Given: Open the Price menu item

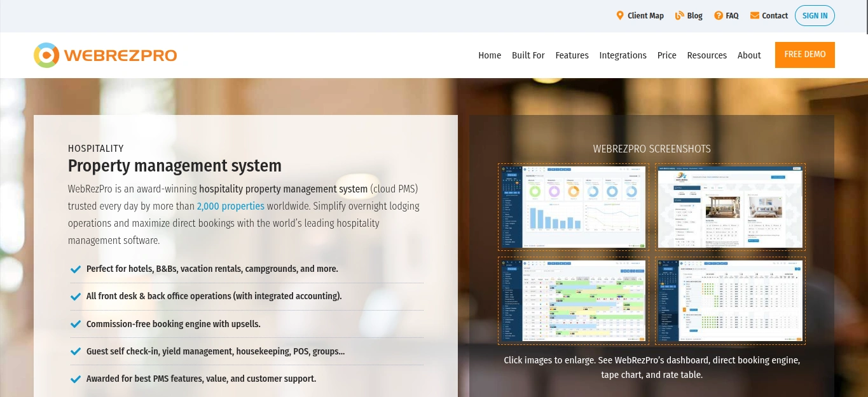Looking at the screenshot, I should pos(666,55).
